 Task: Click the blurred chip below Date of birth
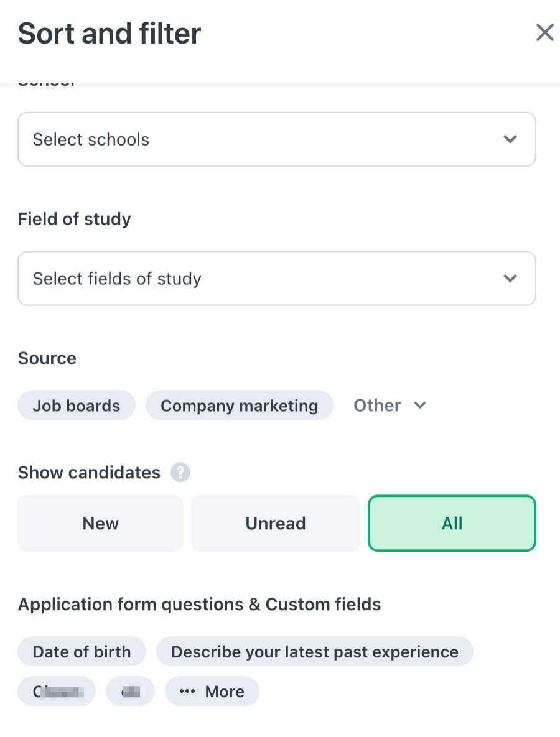pyautogui.click(x=57, y=692)
